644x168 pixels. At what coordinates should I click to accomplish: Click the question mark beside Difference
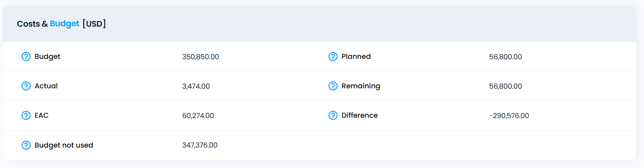(x=333, y=115)
